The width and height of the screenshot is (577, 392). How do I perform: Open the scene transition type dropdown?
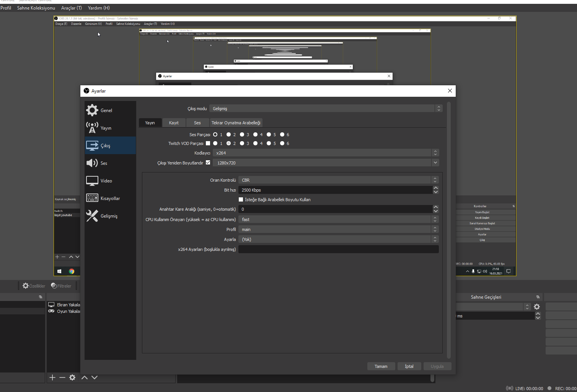493,307
